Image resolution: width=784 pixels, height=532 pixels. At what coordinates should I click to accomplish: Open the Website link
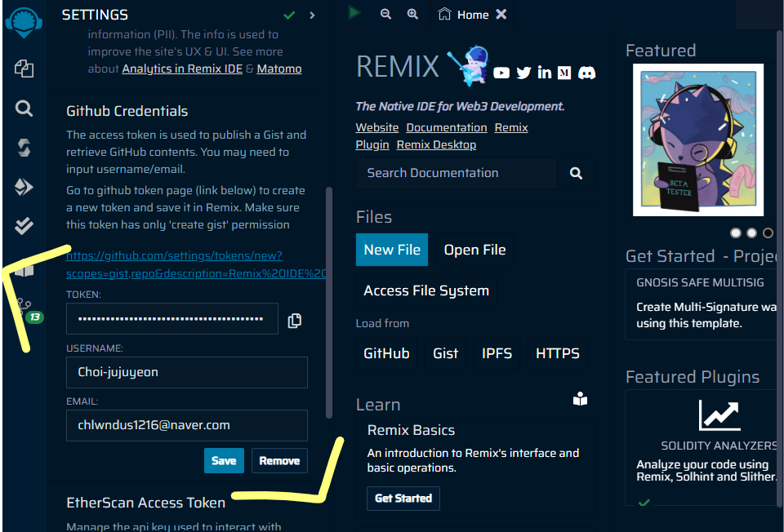coord(377,128)
